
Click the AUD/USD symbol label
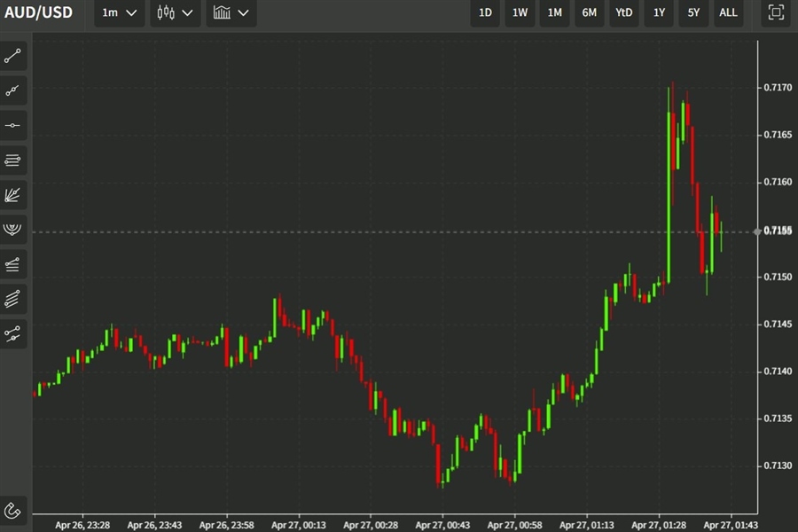coord(39,12)
